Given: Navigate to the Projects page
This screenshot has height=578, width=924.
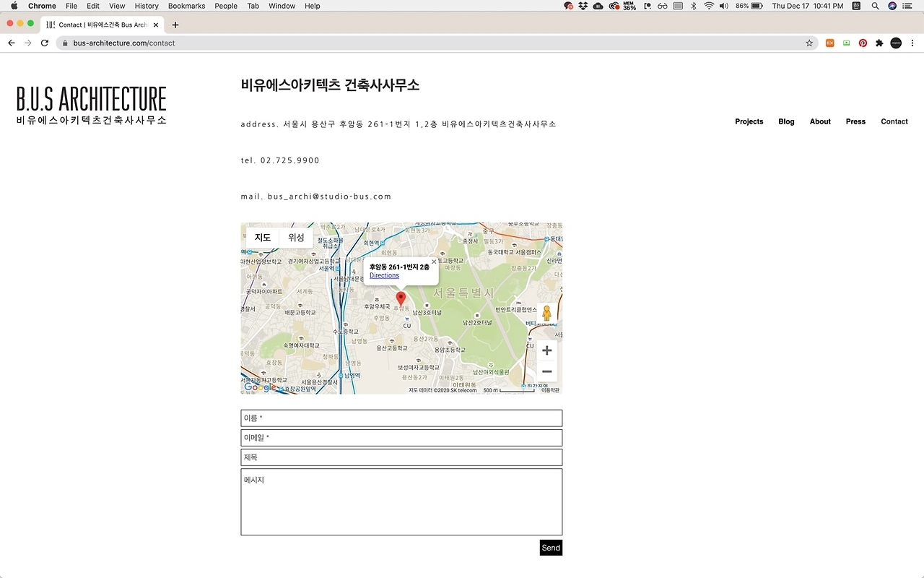Looking at the screenshot, I should (x=749, y=121).
